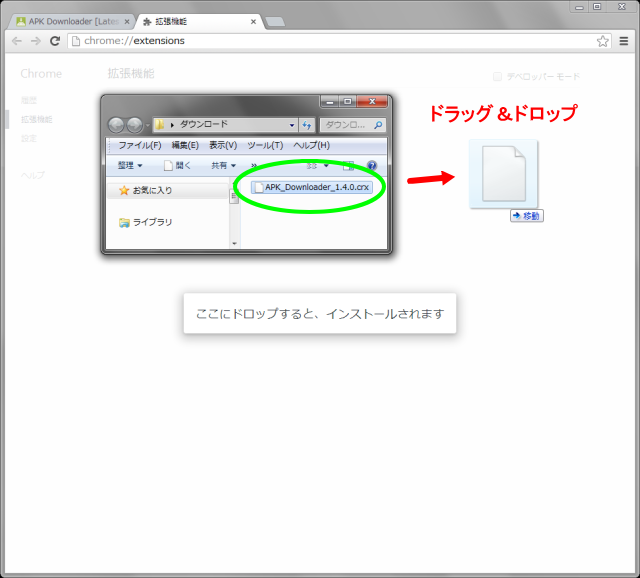The height and width of the screenshot is (578, 640).
Task: Open ファイル(F) menu
Action: click(140, 145)
